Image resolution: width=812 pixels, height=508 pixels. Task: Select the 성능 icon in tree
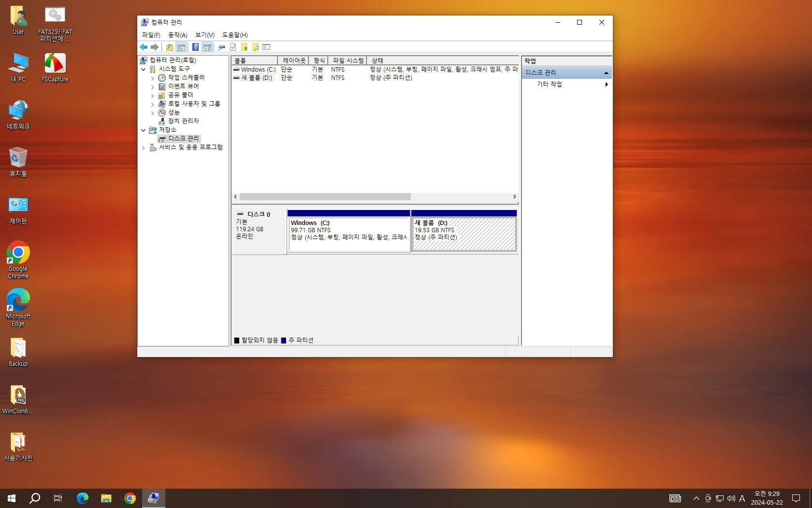(x=162, y=113)
